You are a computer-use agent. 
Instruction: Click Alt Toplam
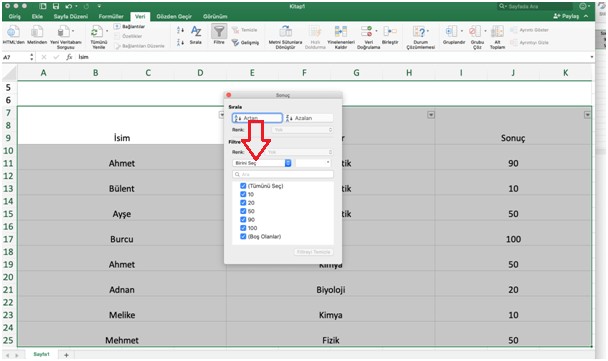(x=497, y=37)
